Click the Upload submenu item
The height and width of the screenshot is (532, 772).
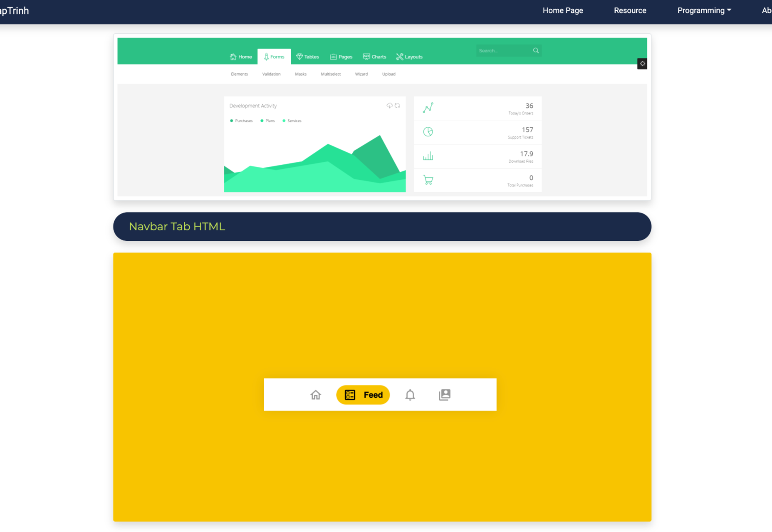pos(388,74)
